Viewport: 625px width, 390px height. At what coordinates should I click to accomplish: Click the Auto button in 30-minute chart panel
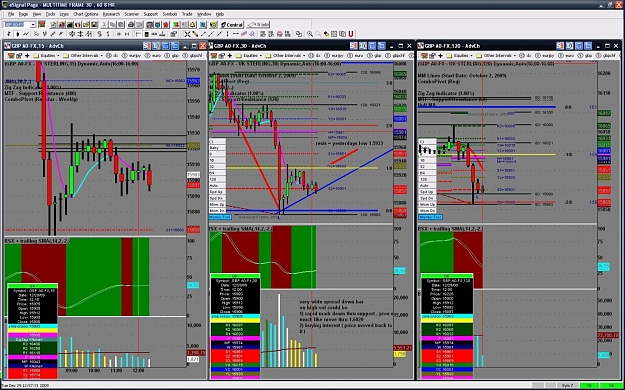pyautogui.click(x=217, y=185)
